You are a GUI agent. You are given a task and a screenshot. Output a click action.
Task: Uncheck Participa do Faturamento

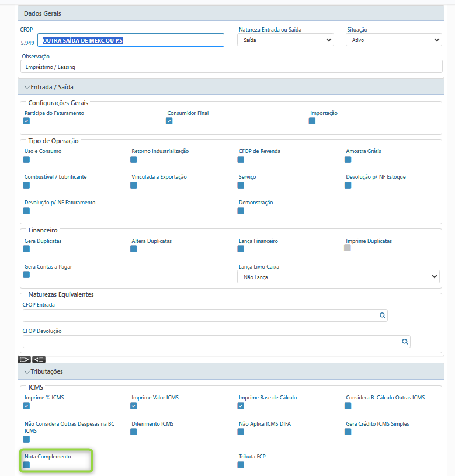(26, 121)
